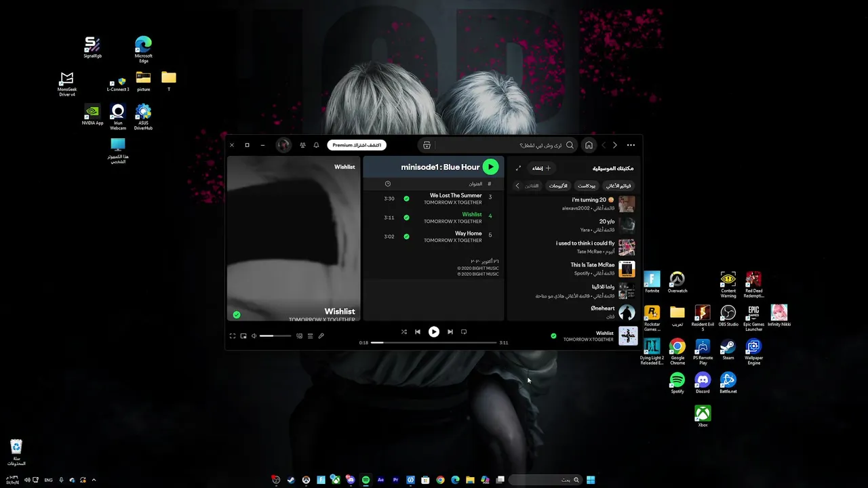
Task: Open the OBS Studio desktop shortcut
Action: click(728, 315)
